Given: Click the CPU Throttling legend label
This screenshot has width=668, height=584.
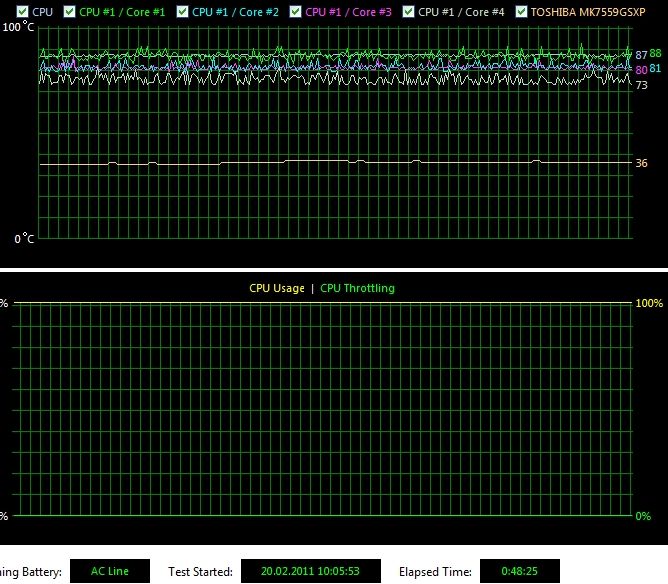Looking at the screenshot, I should point(357,288).
